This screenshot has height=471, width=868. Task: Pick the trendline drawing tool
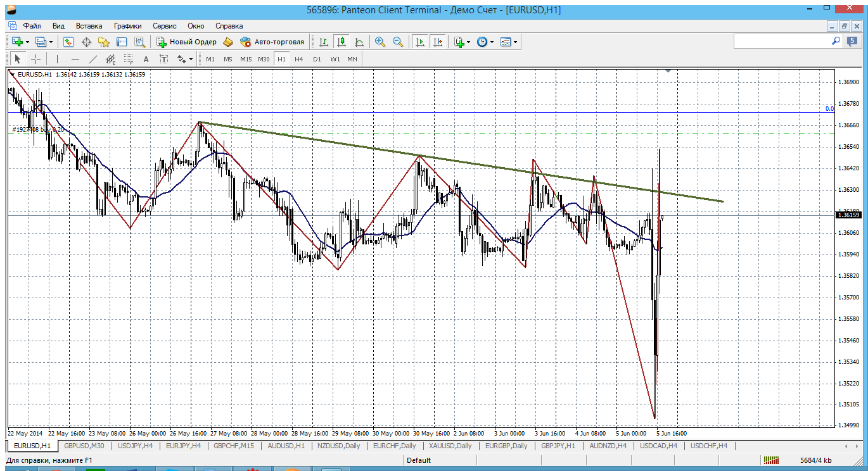[x=93, y=59]
